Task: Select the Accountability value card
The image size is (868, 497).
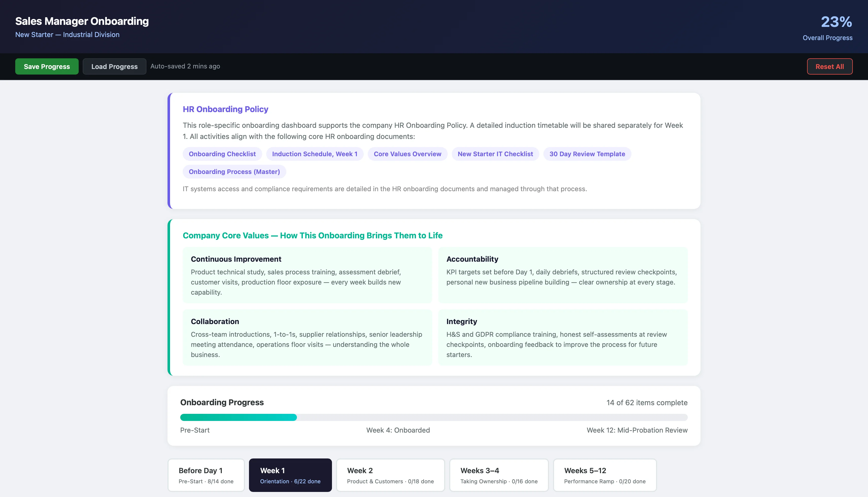Action: pos(563,275)
